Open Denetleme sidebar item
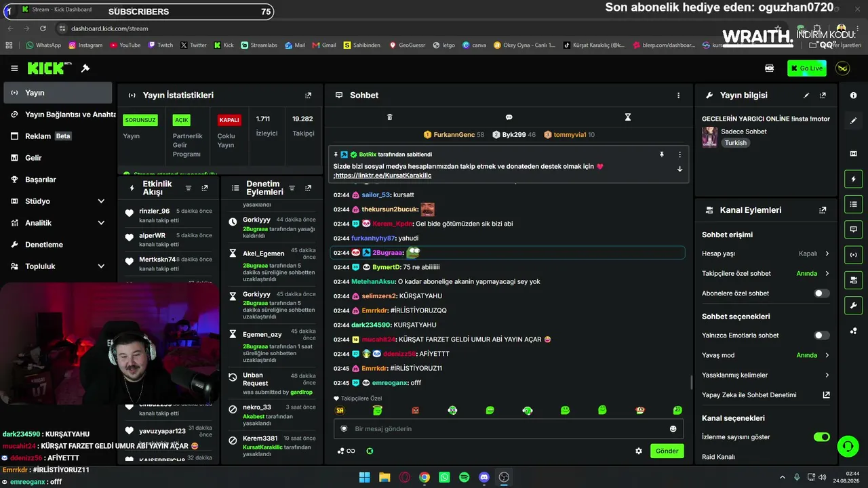Screen dimensions: 868x488 pos(58,245)
